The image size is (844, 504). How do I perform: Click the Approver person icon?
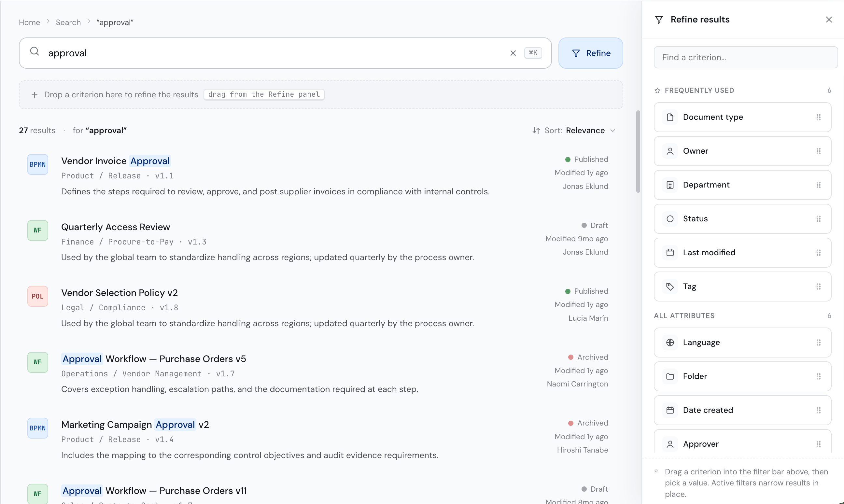point(670,444)
